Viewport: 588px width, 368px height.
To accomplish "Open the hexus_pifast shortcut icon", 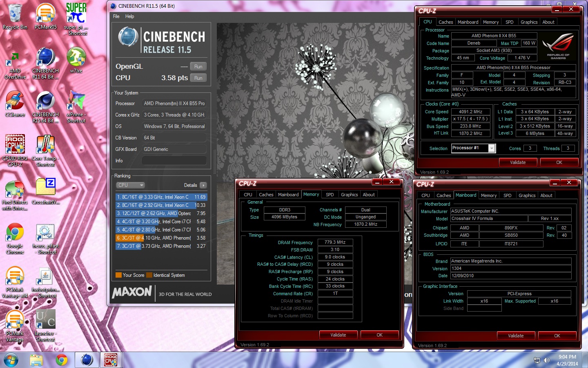I will (46, 238).
